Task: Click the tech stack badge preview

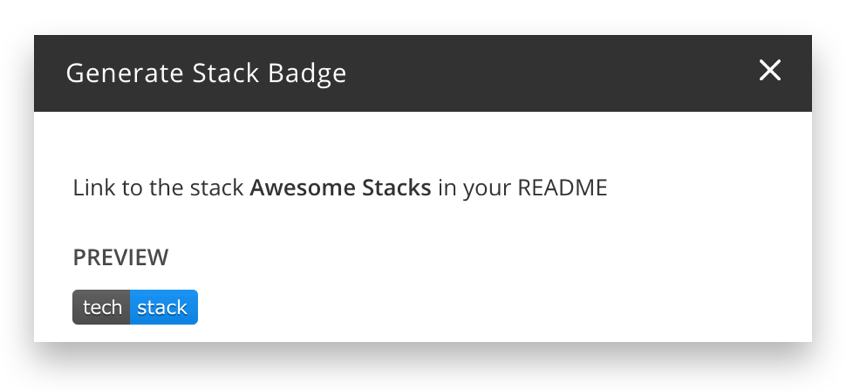Action: [x=135, y=307]
